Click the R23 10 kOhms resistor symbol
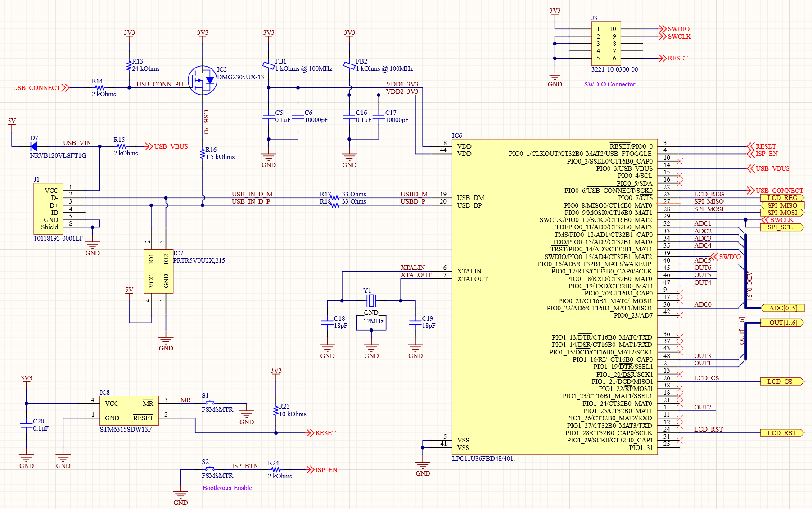This screenshot has width=812, height=509. pos(276,410)
